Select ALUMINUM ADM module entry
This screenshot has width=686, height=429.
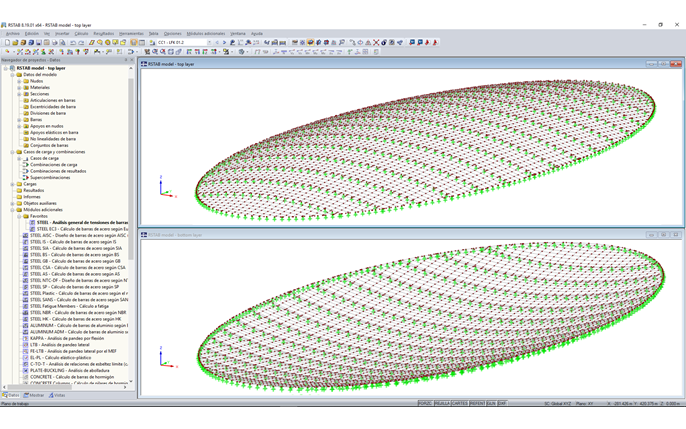point(79,332)
